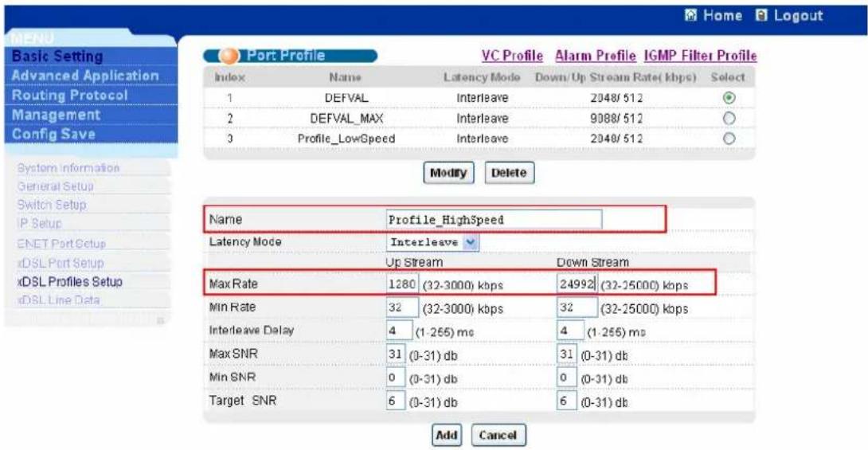
Task: Go to xDSL Line Data page
Action: (x=59, y=300)
